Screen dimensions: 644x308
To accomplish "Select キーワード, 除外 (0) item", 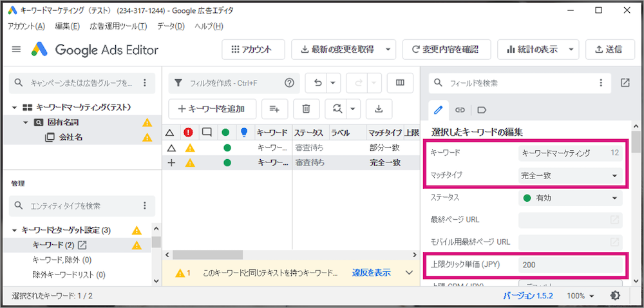I will point(62,260).
